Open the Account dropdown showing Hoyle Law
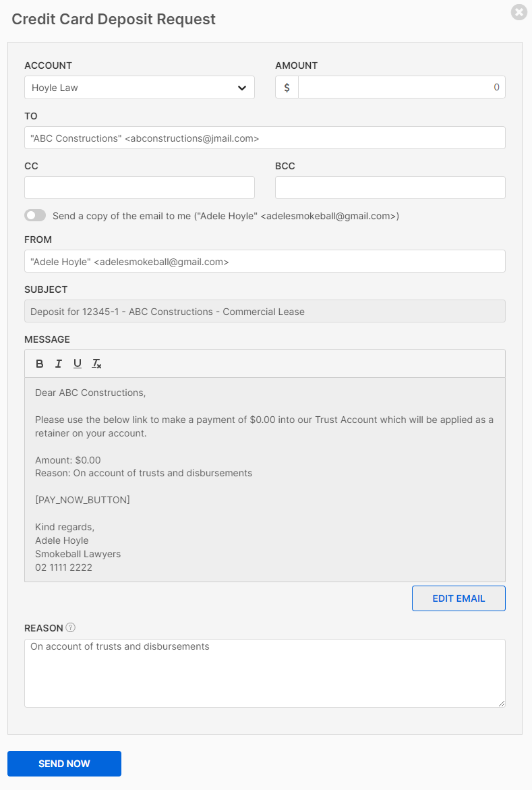 128,88
